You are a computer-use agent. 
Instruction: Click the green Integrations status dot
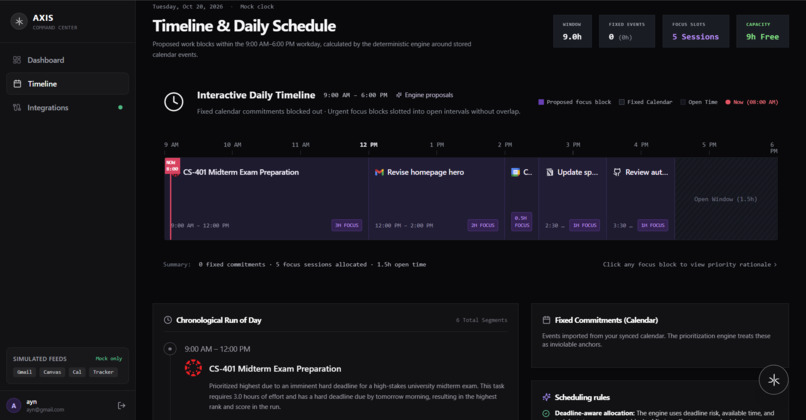tap(120, 107)
